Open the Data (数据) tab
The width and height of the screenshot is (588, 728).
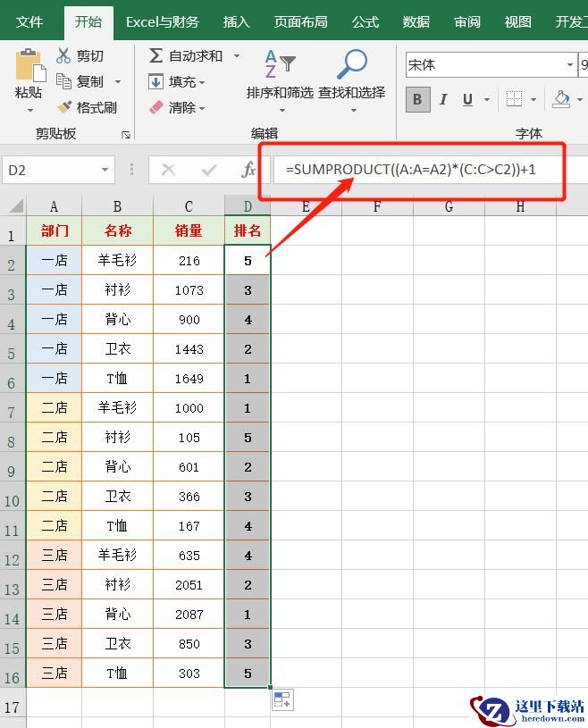pos(416,21)
